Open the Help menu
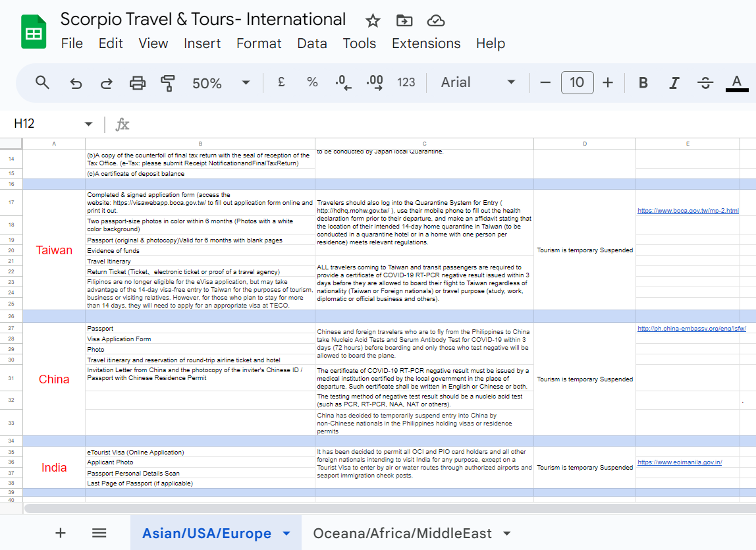 pyautogui.click(x=491, y=43)
